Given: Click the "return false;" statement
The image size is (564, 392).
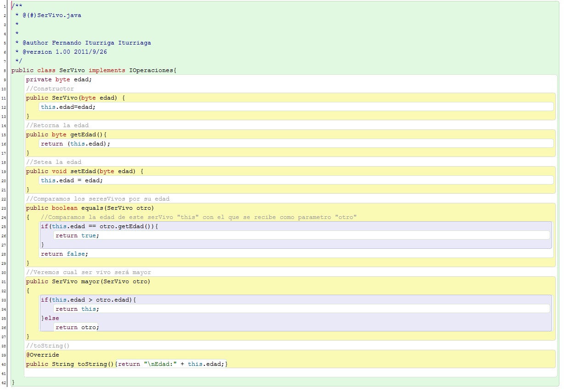Looking at the screenshot, I should (65, 254).
